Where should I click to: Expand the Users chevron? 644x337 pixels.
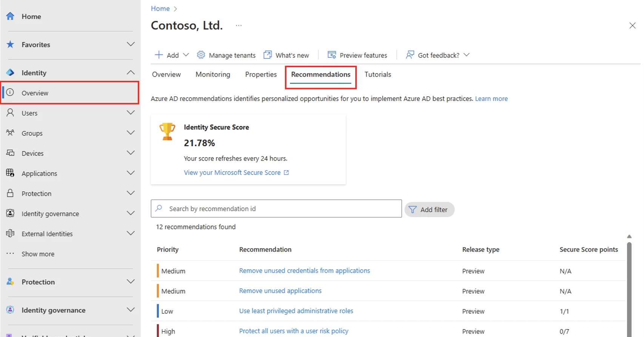coord(131,113)
